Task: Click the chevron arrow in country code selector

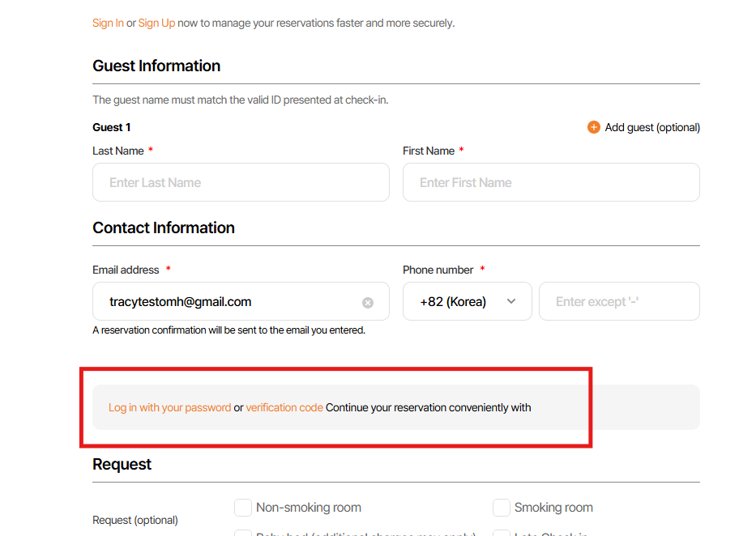Action: click(511, 301)
